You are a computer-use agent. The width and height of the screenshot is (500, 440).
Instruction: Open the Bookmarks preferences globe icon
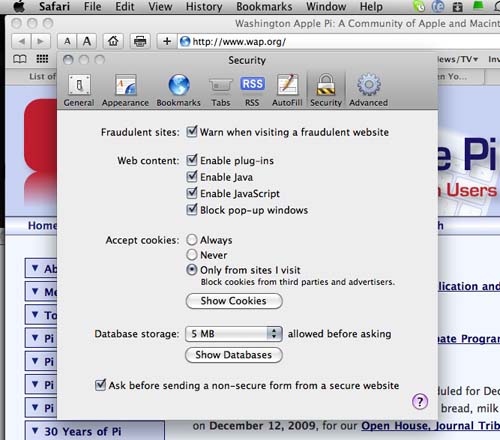(x=179, y=85)
